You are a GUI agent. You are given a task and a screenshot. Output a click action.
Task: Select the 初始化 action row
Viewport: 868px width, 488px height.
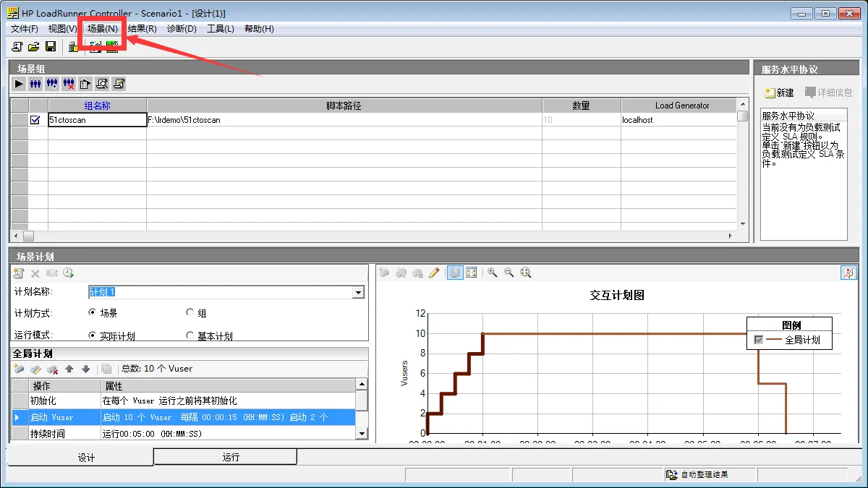tap(184, 401)
